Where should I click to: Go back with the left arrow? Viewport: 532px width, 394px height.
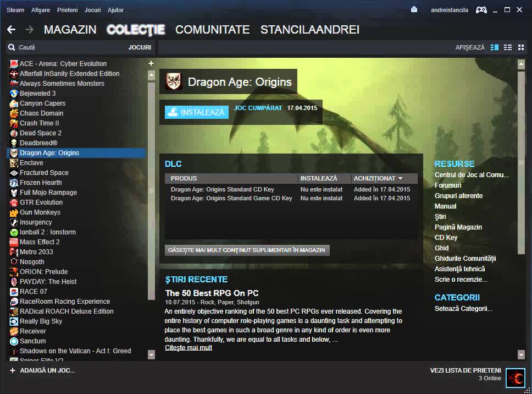11,30
